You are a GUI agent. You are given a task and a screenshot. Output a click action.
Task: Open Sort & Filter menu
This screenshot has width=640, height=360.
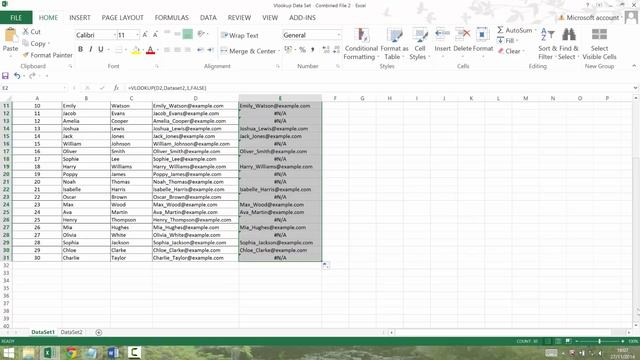click(547, 43)
